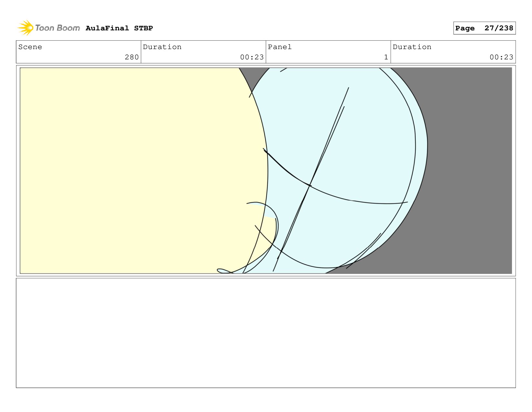Click the storyboard panel drawing thumbnail
Screen dimensions: 532x412
tap(266, 171)
